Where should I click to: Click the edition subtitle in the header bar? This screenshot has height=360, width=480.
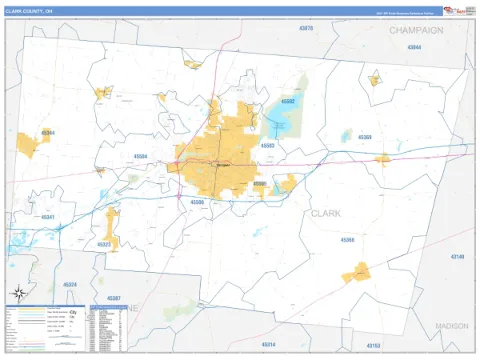tap(405, 14)
